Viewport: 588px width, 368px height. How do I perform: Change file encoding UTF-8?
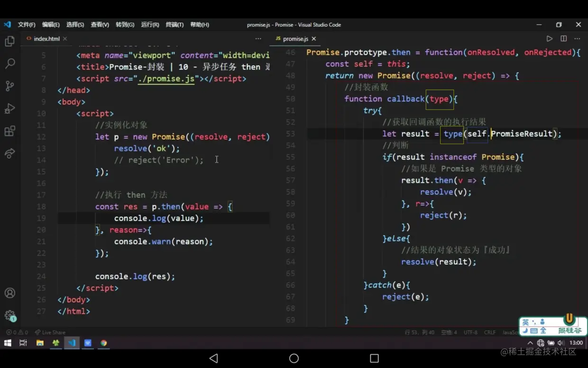point(470,332)
